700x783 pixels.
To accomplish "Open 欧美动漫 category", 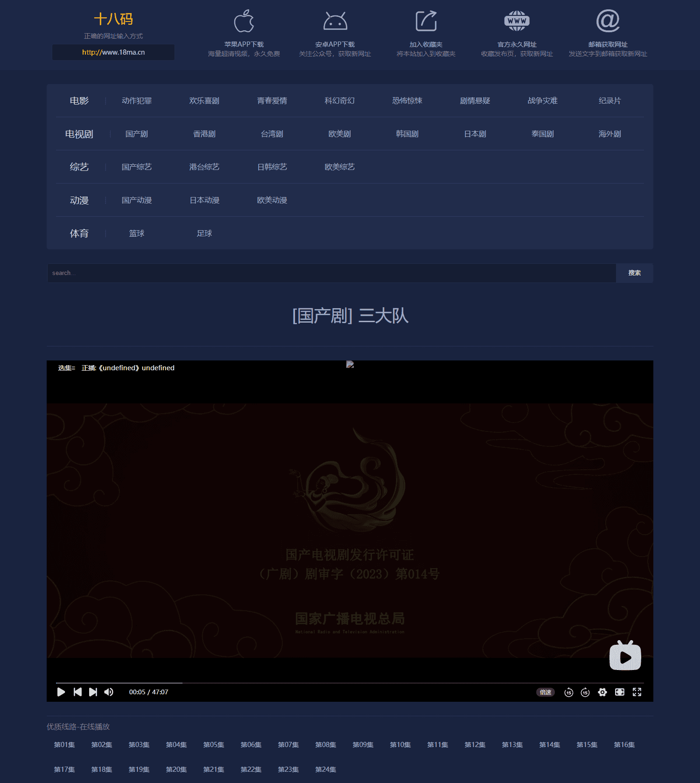I will (272, 200).
